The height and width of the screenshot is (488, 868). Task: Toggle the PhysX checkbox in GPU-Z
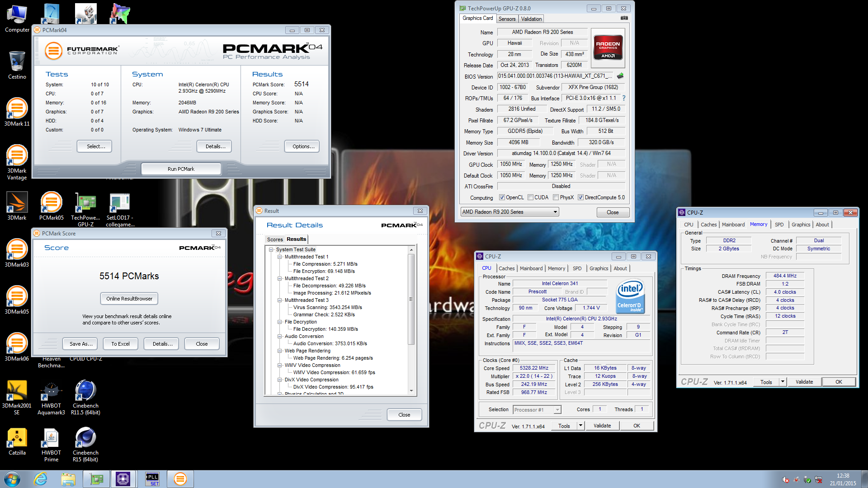pos(556,197)
